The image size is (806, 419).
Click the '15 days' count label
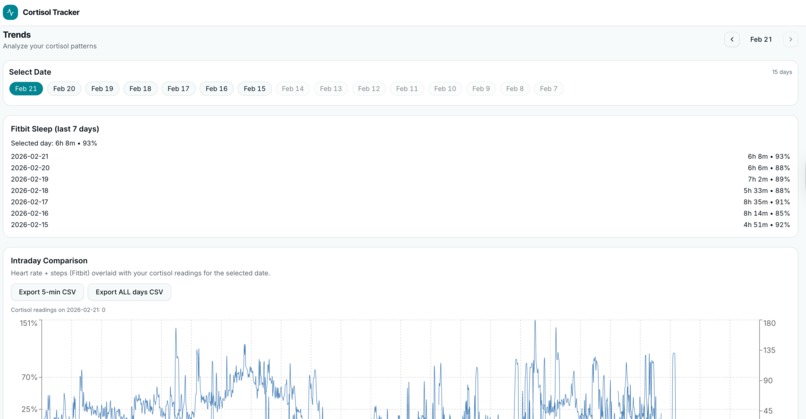pyautogui.click(x=782, y=72)
